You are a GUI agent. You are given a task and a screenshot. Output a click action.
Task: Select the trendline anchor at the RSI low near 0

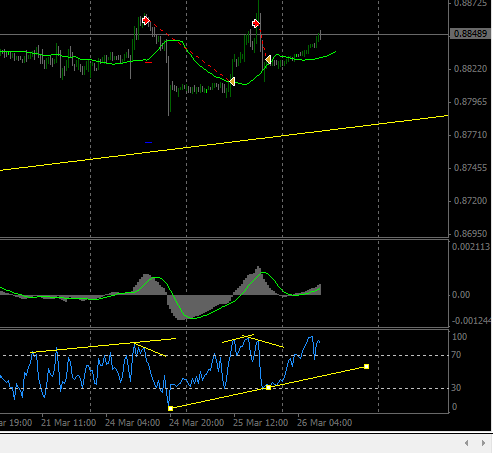tap(170, 408)
